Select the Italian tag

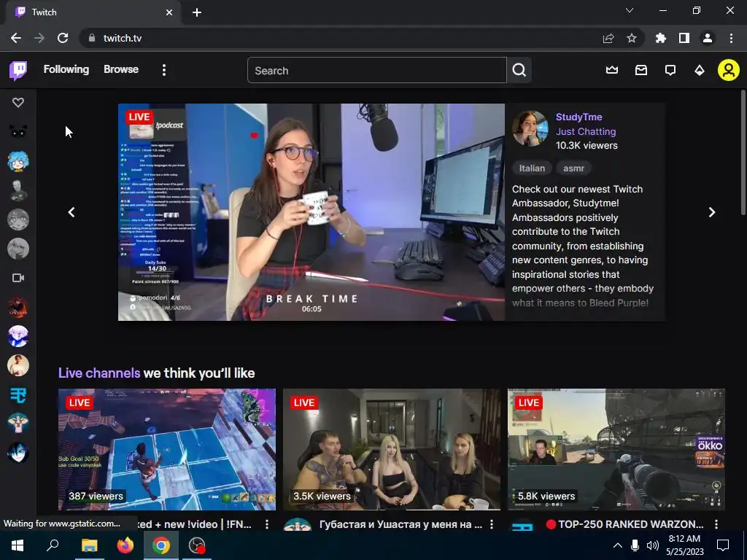(x=532, y=168)
